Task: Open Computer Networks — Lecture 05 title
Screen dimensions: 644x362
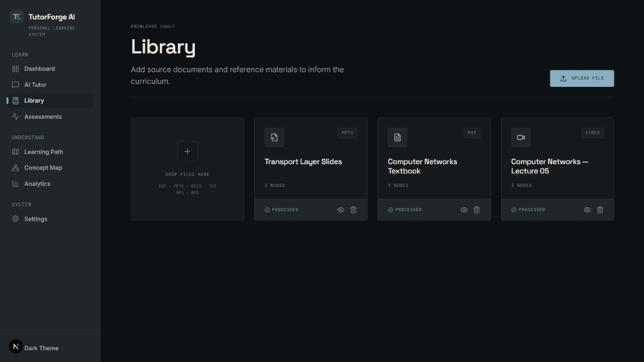Action: pos(550,166)
